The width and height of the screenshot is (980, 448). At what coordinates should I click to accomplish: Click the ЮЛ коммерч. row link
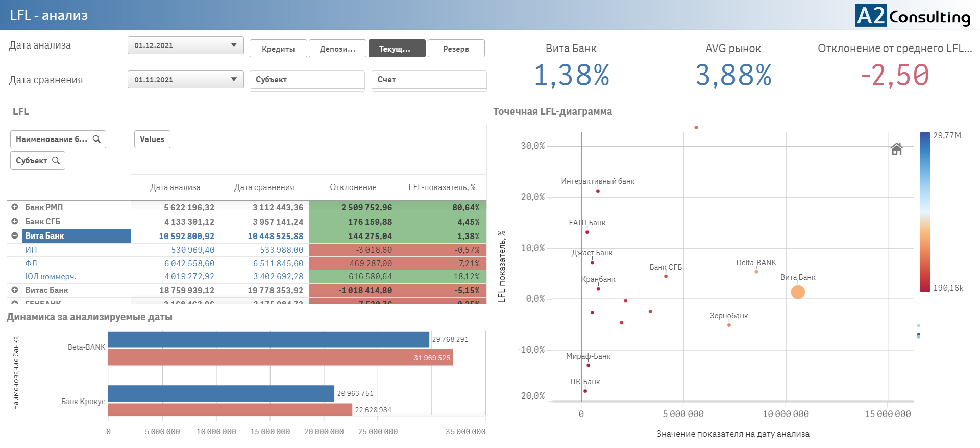point(51,276)
